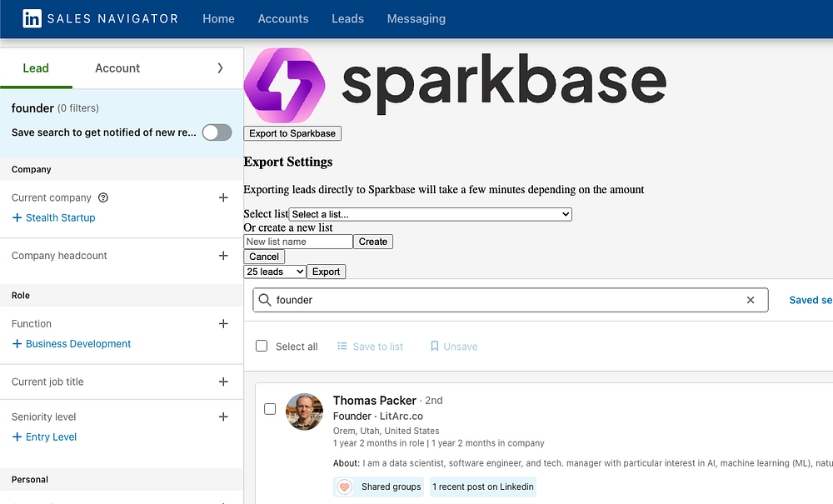This screenshot has width=833, height=504.
Task: Add a Current company filter with plus
Action: [x=223, y=197]
